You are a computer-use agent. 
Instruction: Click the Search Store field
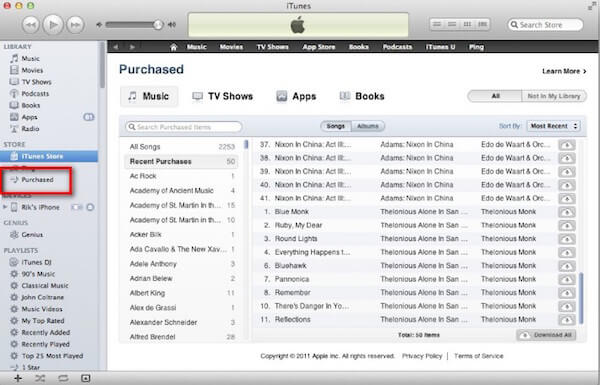[x=545, y=25]
